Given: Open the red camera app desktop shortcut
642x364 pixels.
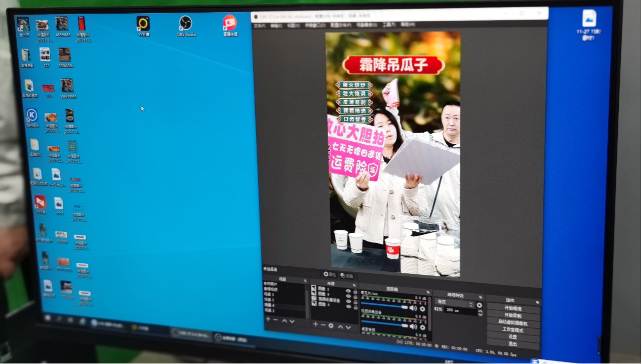Looking at the screenshot, I should point(229,25).
